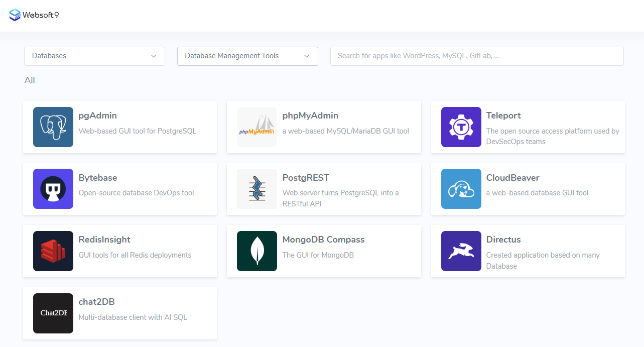Focus the app search input field

[476, 56]
